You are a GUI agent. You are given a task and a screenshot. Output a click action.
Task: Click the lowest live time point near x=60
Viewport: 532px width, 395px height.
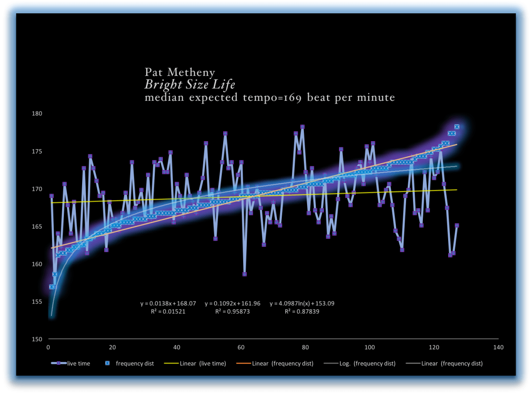click(244, 274)
